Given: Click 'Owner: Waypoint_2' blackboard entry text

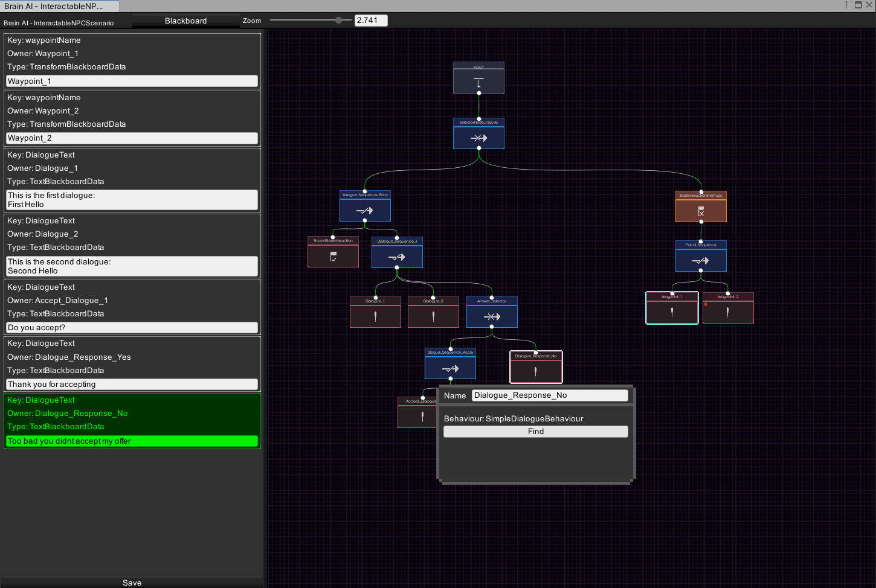Looking at the screenshot, I should pos(43,111).
